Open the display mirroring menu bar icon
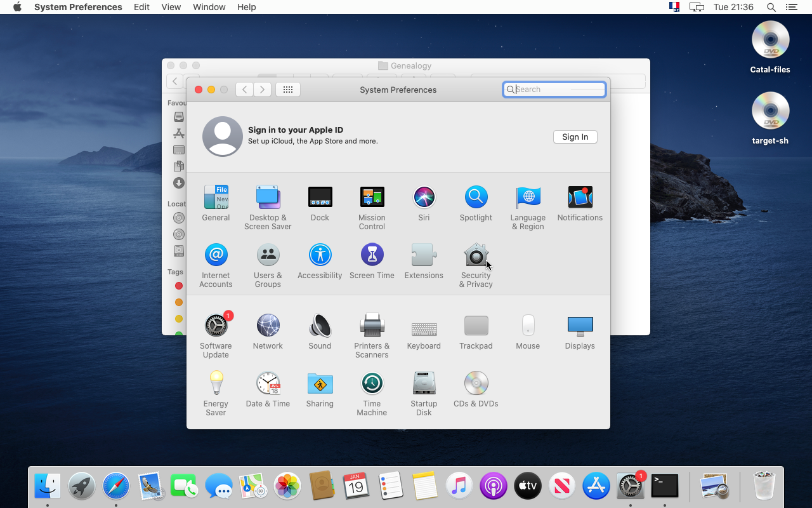 tap(697, 7)
